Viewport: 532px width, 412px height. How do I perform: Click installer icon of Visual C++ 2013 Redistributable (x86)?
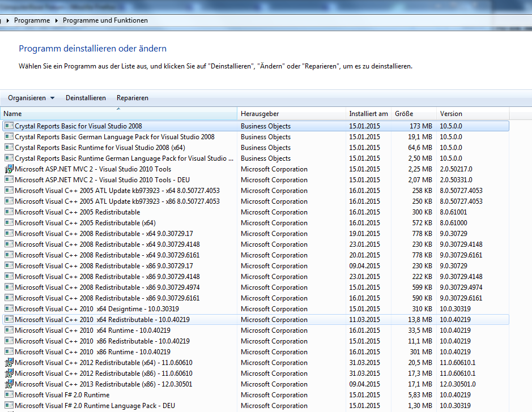pyautogui.click(x=9, y=384)
